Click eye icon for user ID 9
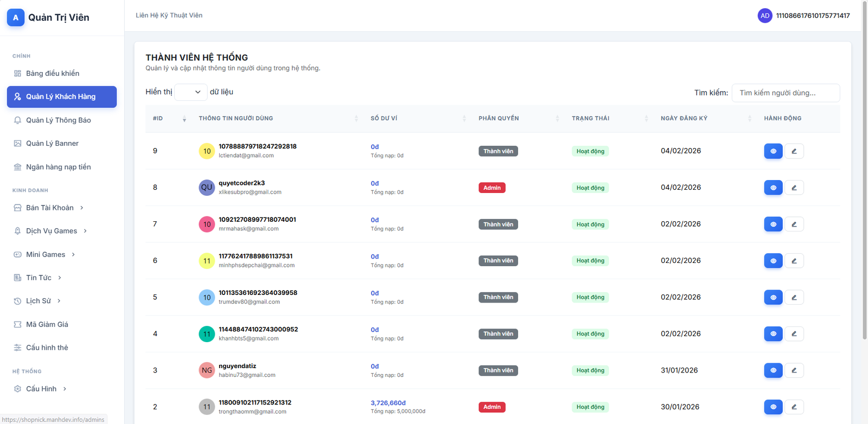Viewport: 868px width, 424px height. click(x=773, y=151)
